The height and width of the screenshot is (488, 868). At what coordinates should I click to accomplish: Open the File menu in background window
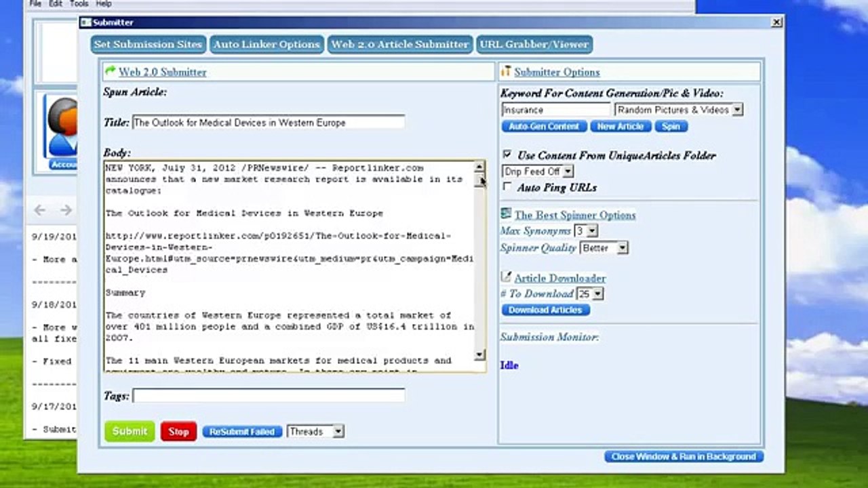click(35, 3)
